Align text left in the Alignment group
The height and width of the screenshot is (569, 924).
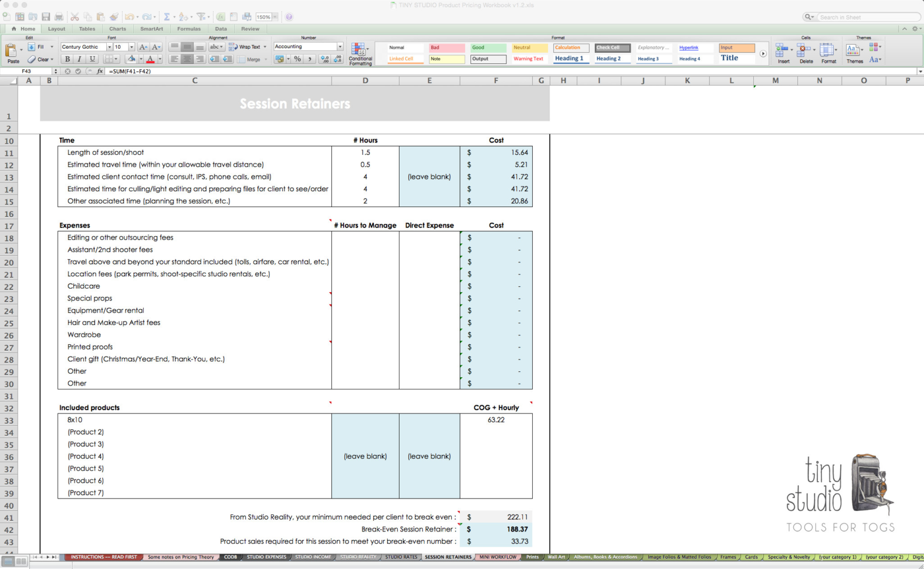click(174, 59)
